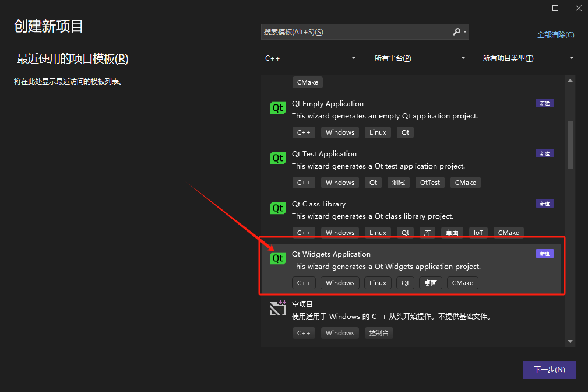This screenshot has width=588, height=392.
Task: Click the QtTest tag under Qt Test Application
Action: 429,183
